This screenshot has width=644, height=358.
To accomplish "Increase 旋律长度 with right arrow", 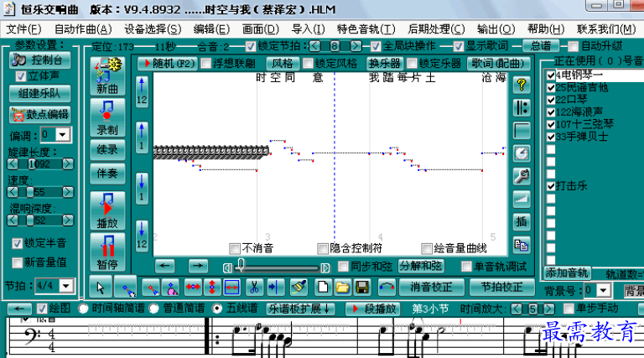I will 68,164.
